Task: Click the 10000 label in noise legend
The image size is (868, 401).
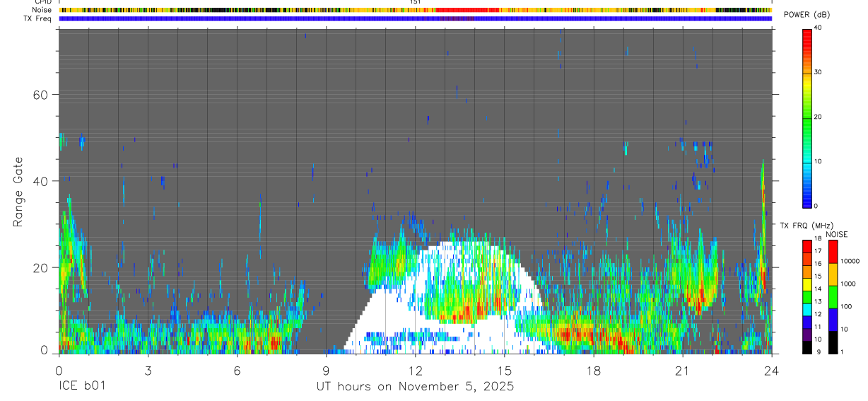Action: (850, 262)
